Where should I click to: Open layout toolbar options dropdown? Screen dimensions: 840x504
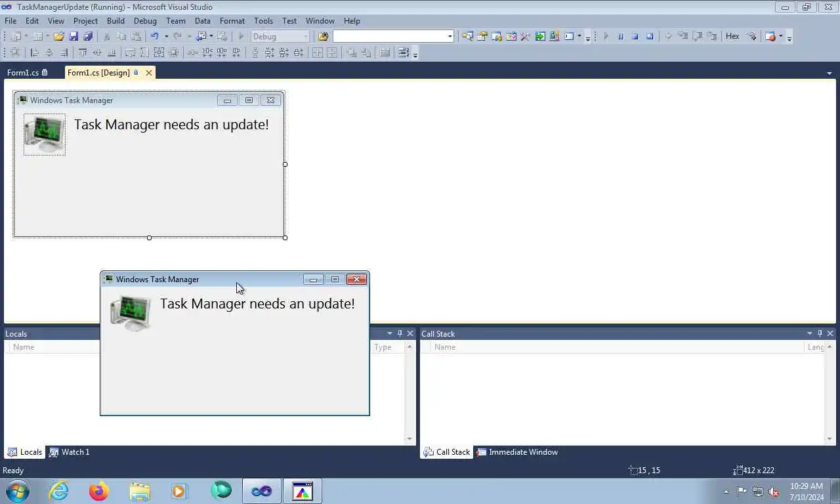pos(415,54)
